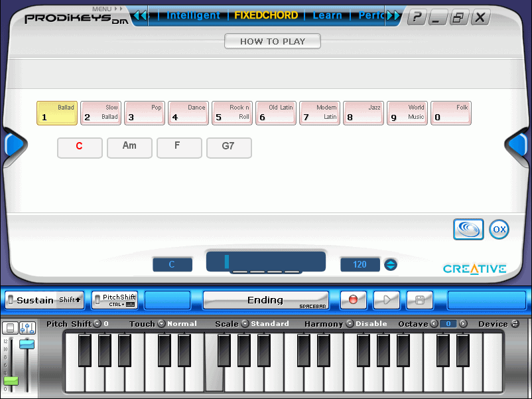The width and height of the screenshot is (532, 399).
Task: Click the keyboard view icon
Action: 10,328
